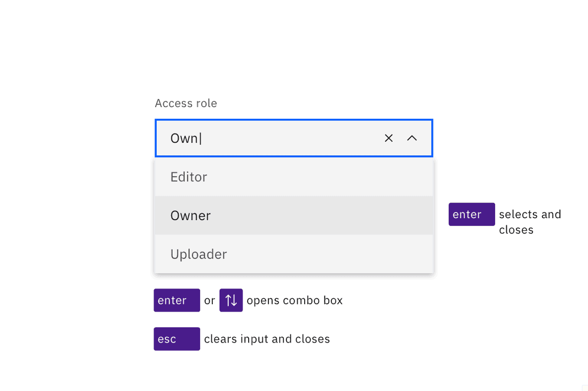Screen dimensions: 588x391
Task: Click the esc key badge
Action: [177, 339]
